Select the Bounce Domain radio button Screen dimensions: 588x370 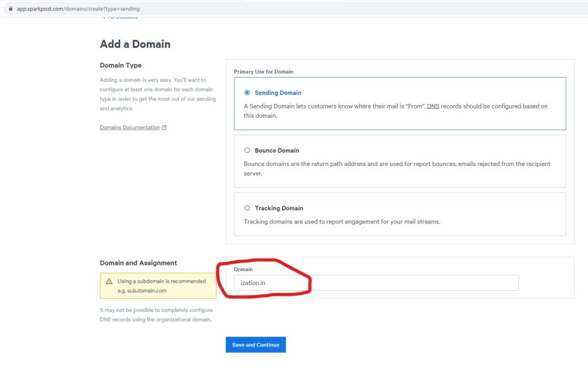click(247, 151)
